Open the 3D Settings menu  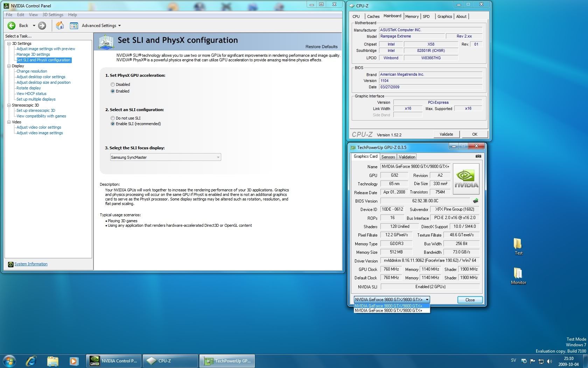(53, 15)
